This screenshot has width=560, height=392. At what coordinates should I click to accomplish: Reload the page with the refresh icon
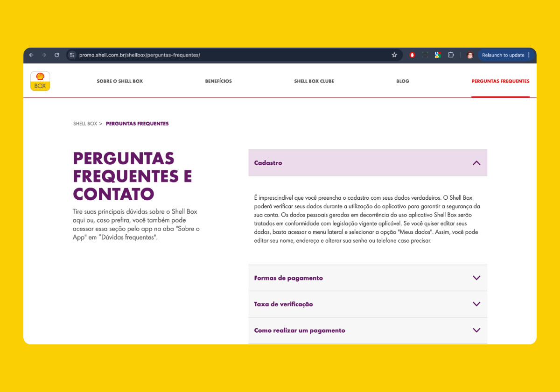pyautogui.click(x=57, y=55)
